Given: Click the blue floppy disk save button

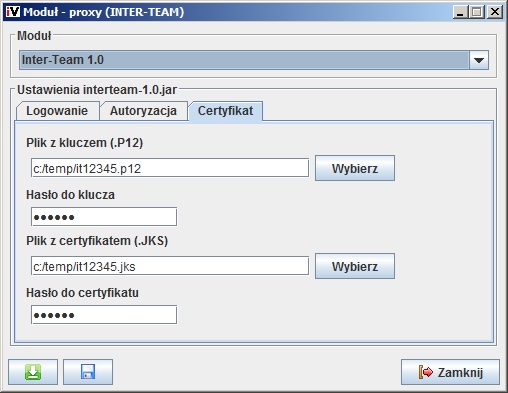Looking at the screenshot, I should (88, 372).
